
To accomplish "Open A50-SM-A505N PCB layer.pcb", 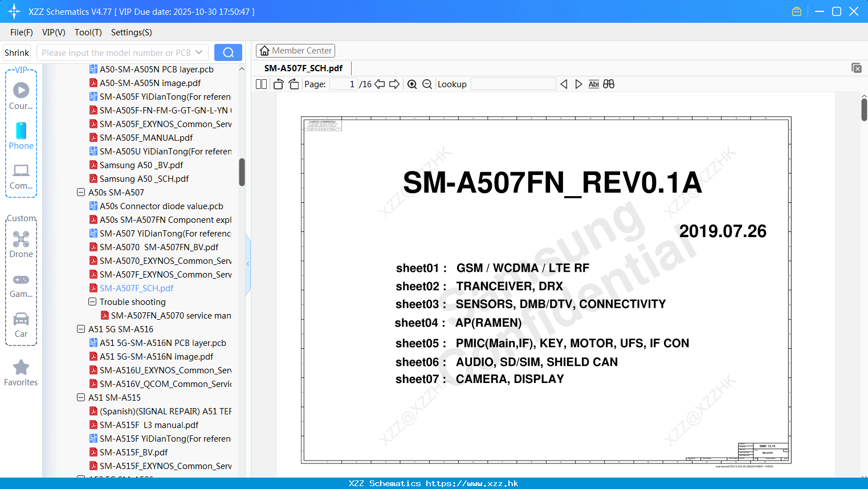I will pyautogui.click(x=152, y=70).
